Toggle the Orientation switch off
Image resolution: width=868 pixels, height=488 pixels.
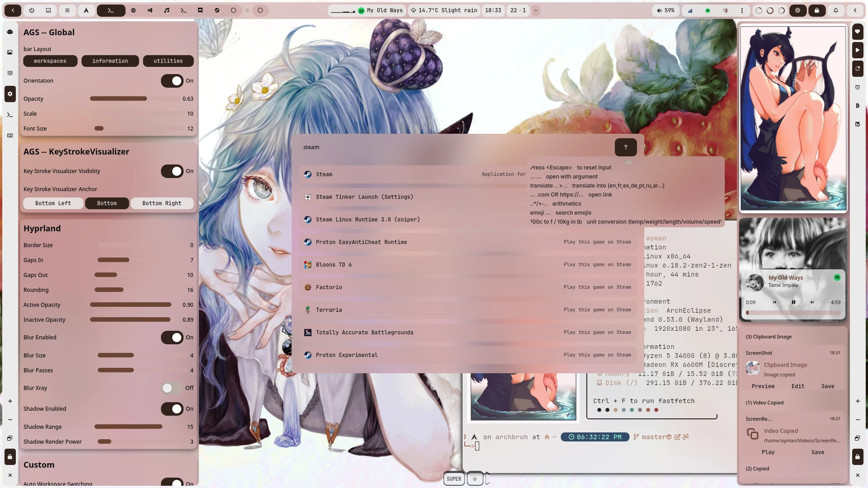(172, 81)
